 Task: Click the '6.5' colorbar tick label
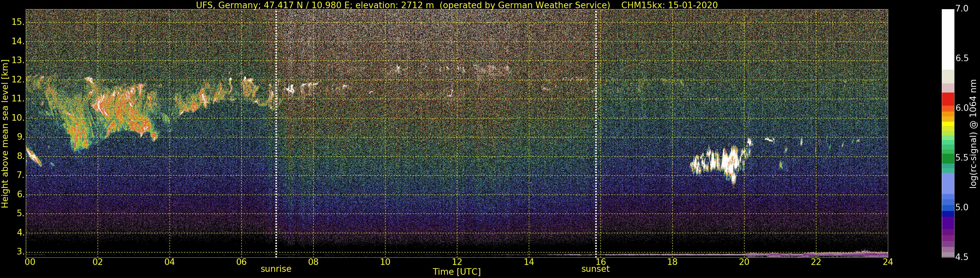[x=962, y=58]
